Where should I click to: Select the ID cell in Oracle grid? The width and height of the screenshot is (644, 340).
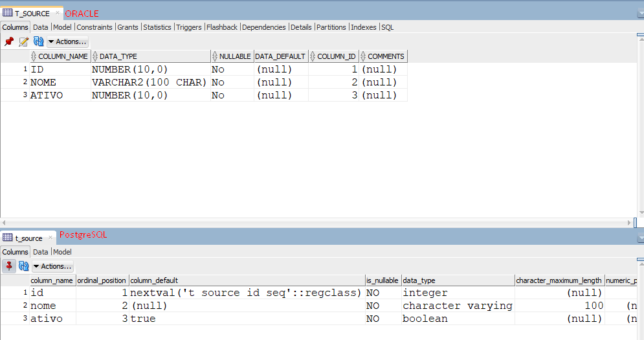[60, 69]
